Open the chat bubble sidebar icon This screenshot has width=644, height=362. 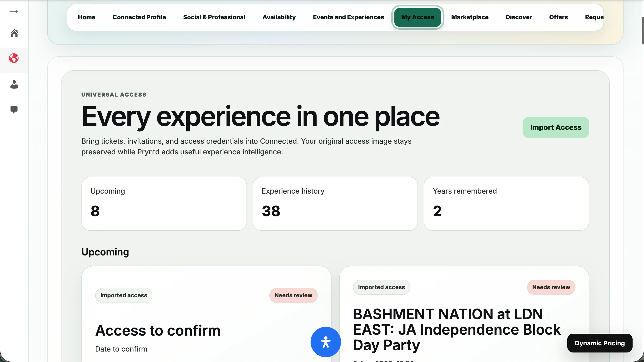(14, 110)
